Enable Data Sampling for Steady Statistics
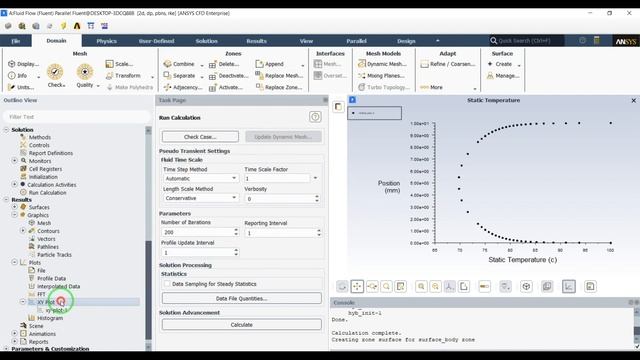 click(167, 284)
